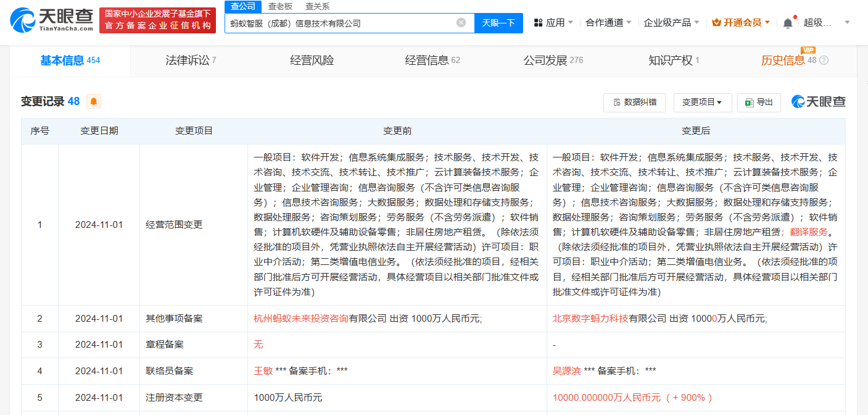Viewport: 868px width, 415px height.
Task: Open the notification bell icon
Action: [x=788, y=23]
